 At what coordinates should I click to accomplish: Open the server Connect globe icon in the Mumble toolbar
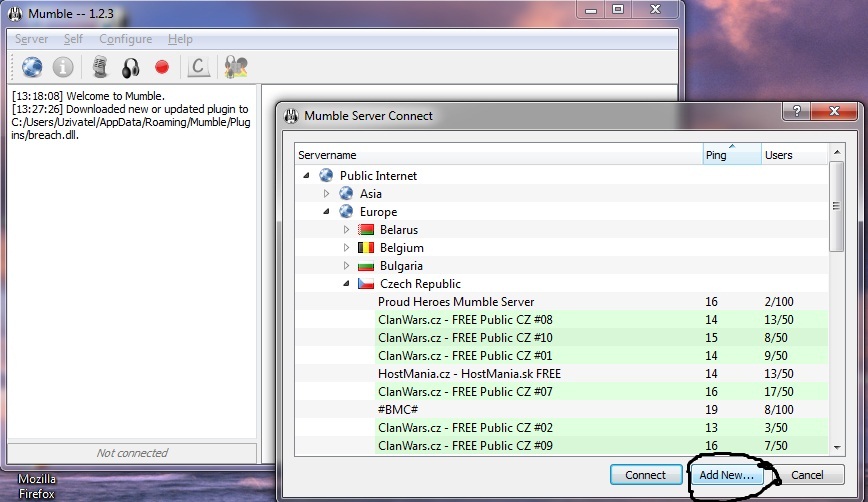(x=32, y=67)
